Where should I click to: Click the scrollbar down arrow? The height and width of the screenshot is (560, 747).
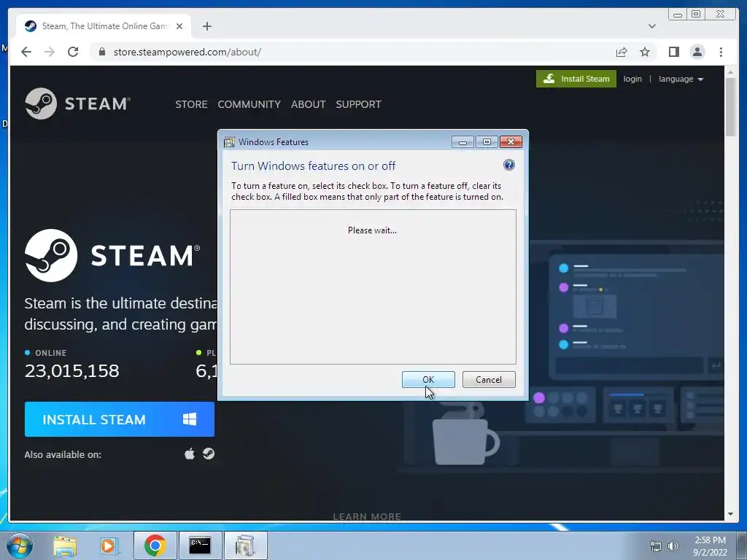(x=730, y=514)
